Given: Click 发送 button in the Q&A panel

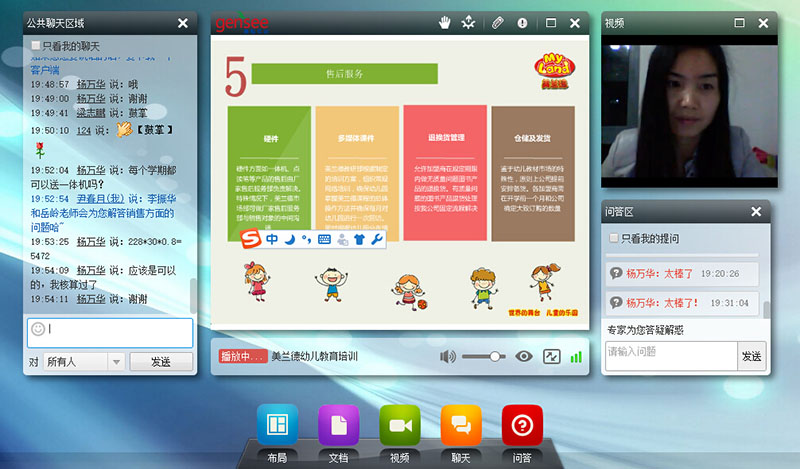Looking at the screenshot, I should [751, 356].
